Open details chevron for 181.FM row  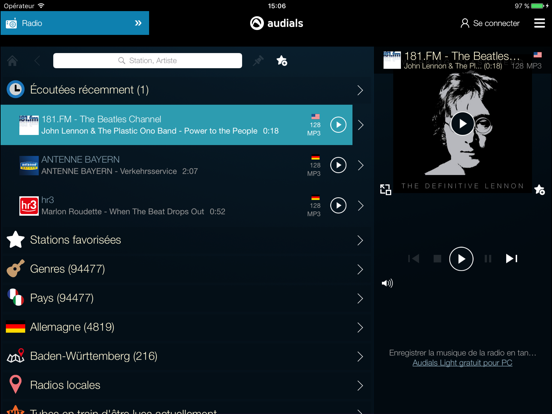(360, 125)
